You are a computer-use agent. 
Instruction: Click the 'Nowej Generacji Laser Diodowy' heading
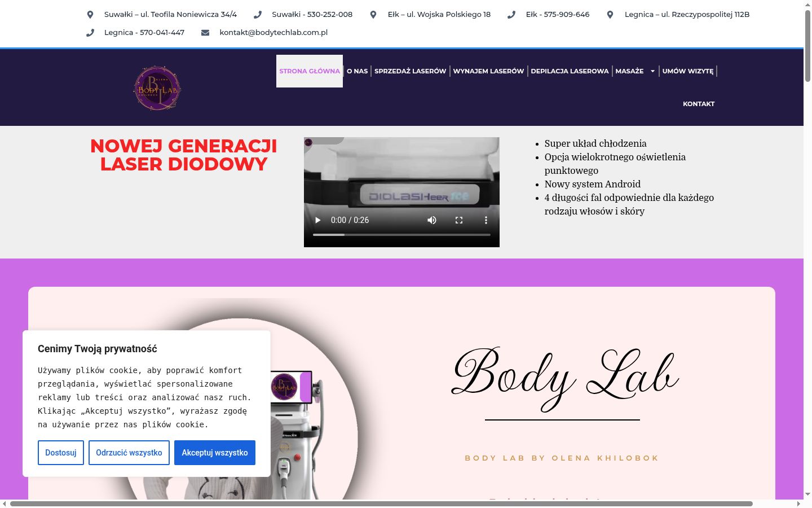pyautogui.click(x=184, y=155)
